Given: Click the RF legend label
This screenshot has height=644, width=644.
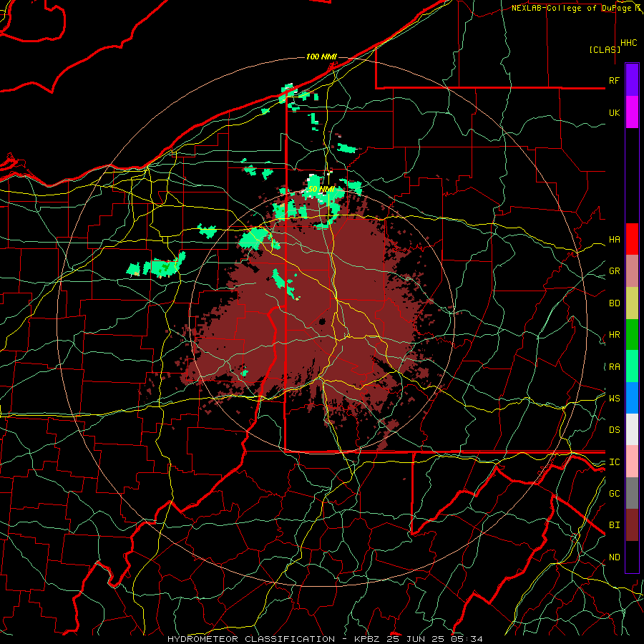Looking at the screenshot, I should click(x=615, y=80).
